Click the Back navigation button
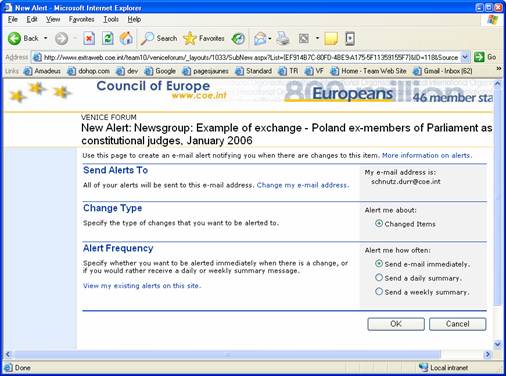Screen dimensions: 506x376 click(x=23, y=39)
